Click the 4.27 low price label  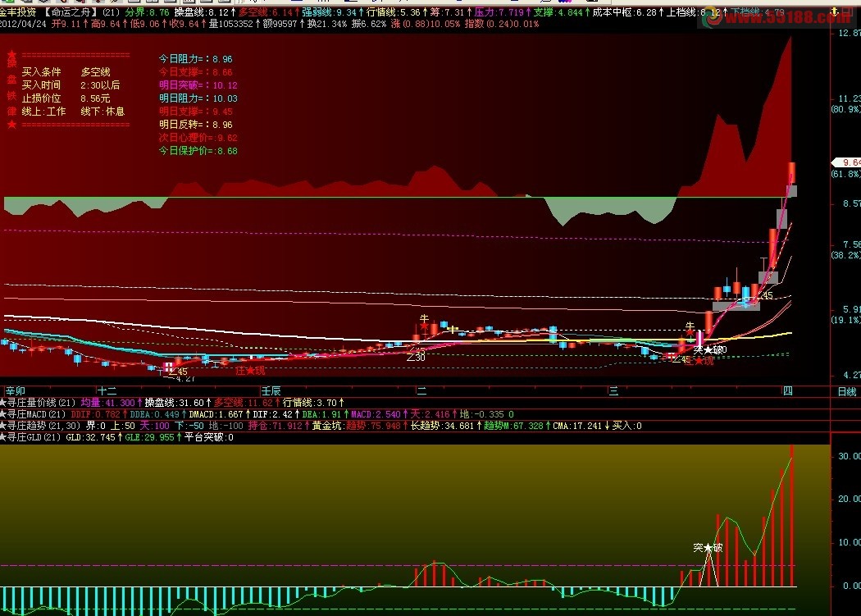(185, 379)
